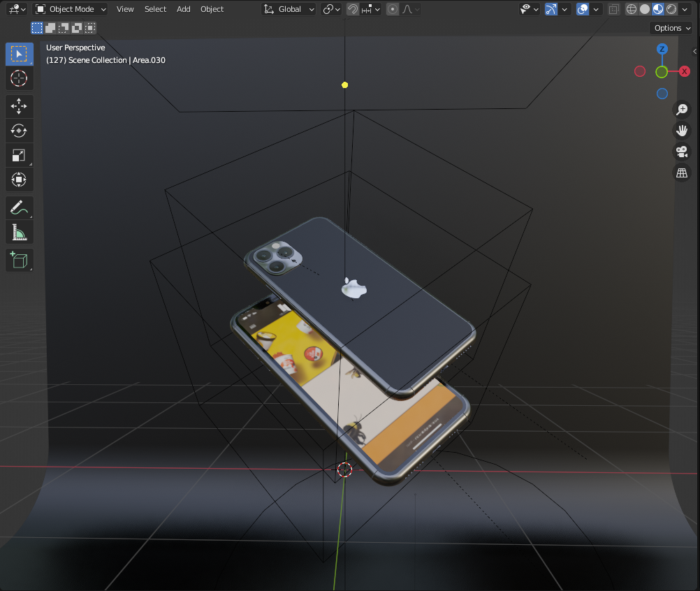700x591 pixels.
Task: Toggle snapping magnet in header
Action: [353, 9]
